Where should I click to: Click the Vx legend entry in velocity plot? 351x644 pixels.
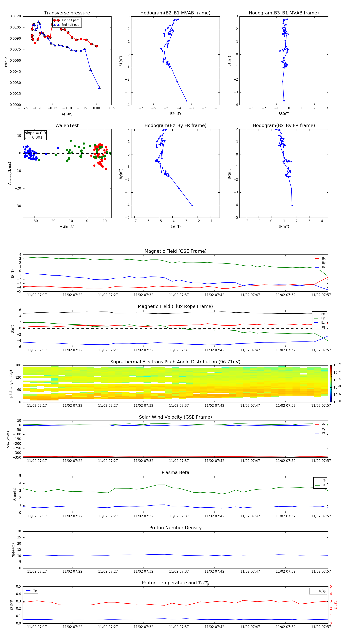coord(320,424)
